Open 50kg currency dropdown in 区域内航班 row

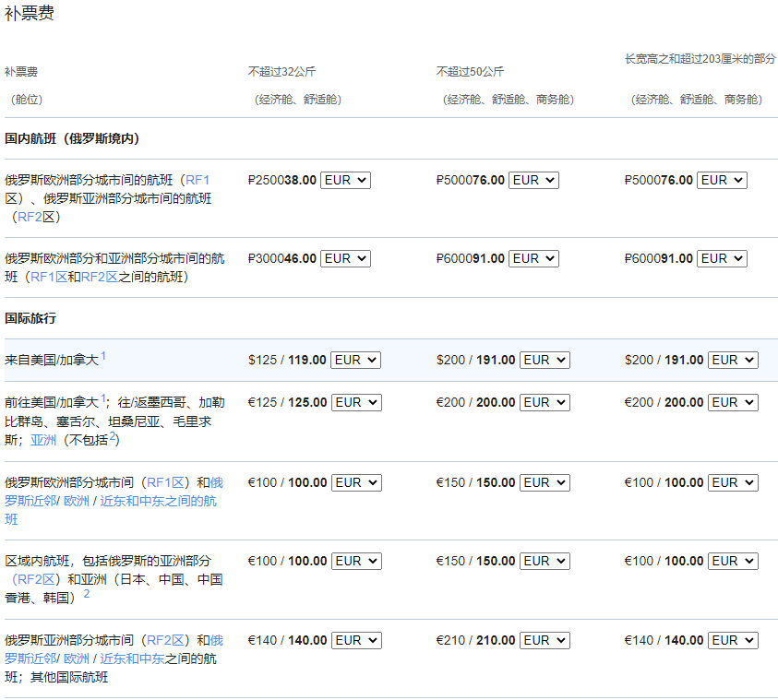(544, 561)
